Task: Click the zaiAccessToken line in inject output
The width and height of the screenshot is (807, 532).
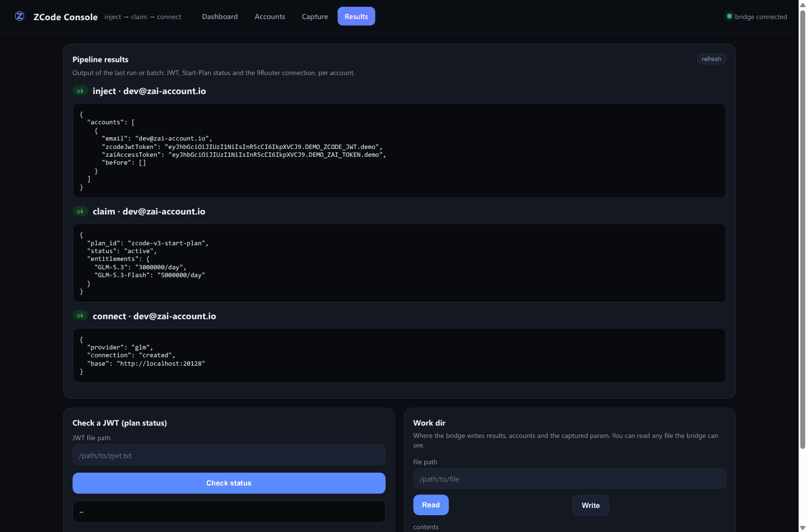Action: pyautogui.click(x=244, y=155)
